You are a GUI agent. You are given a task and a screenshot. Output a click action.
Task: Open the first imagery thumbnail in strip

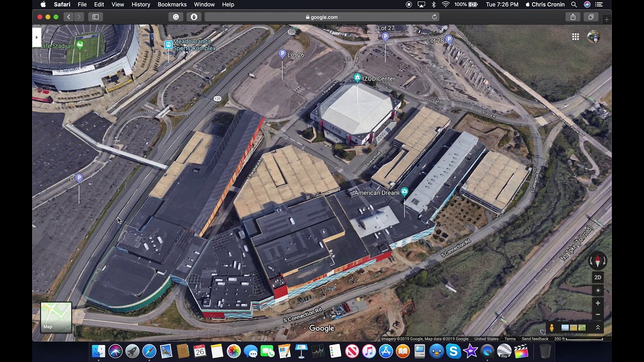pos(565,328)
